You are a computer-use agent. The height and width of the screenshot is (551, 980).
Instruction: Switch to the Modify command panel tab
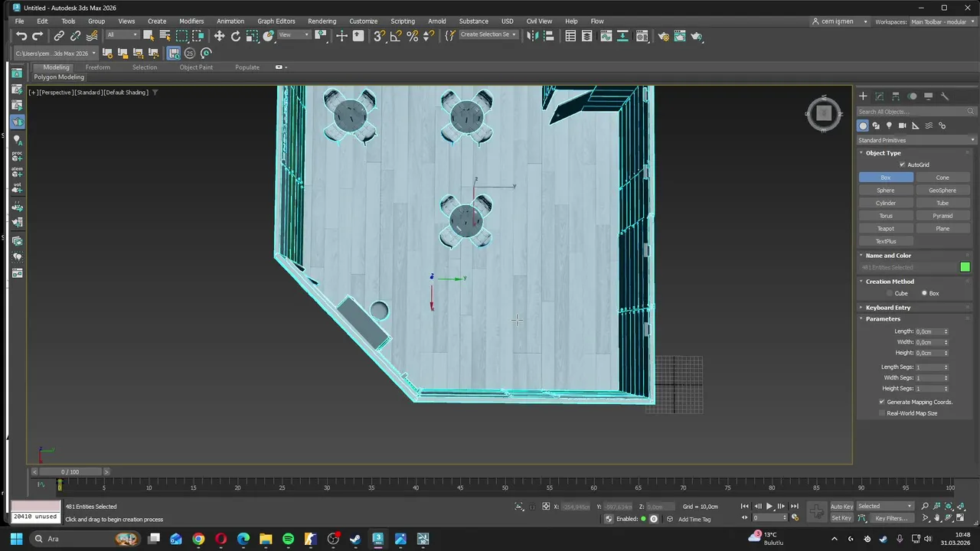point(879,96)
